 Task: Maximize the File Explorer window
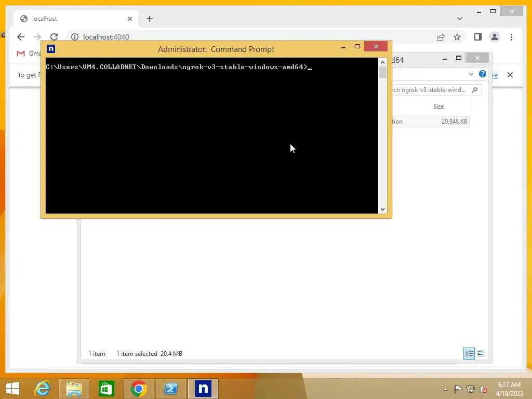pyautogui.click(x=459, y=58)
